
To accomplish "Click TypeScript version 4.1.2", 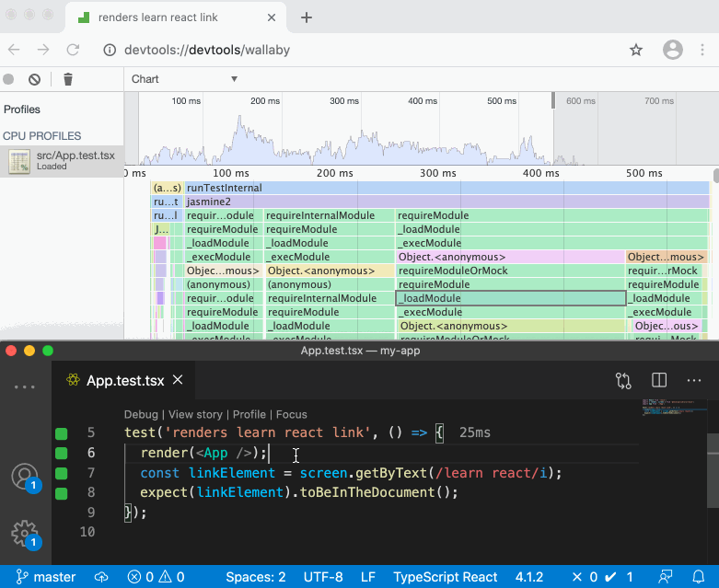I will tap(529, 577).
